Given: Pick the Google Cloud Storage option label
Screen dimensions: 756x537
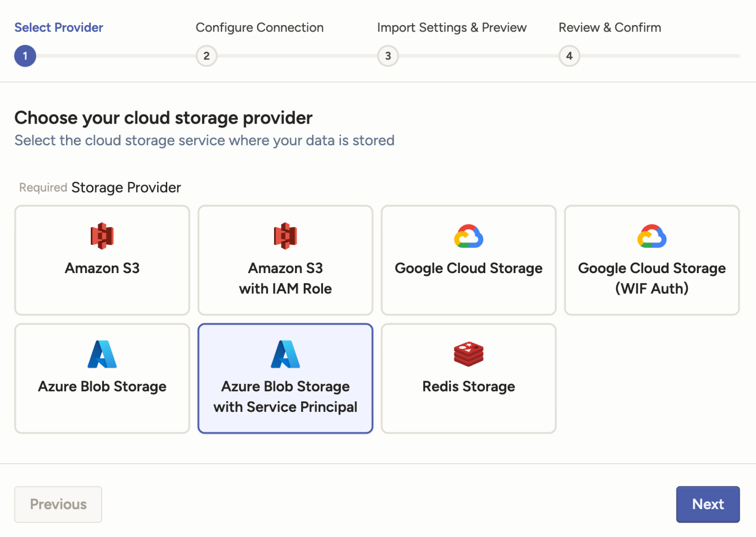Looking at the screenshot, I should [468, 268].
